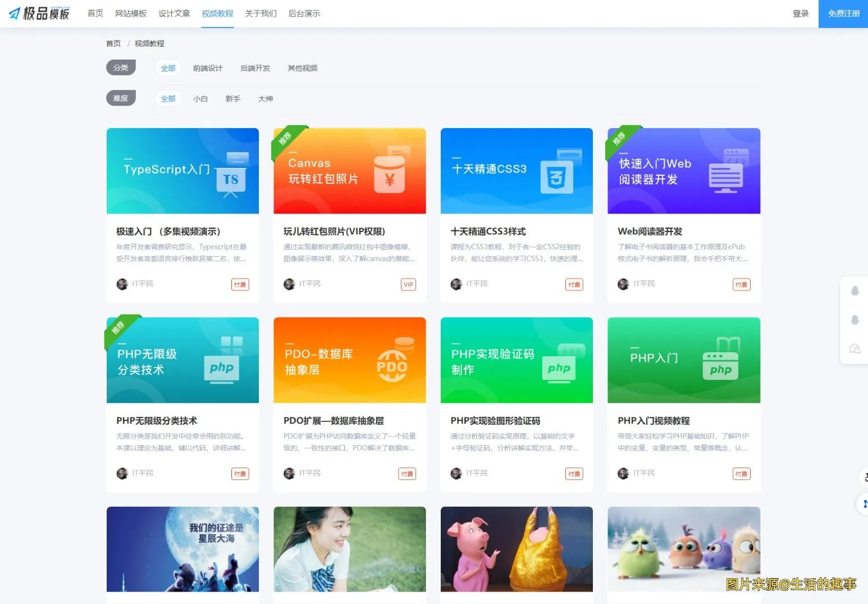Select the 前端设计 category filter
The width and height of the screenshot is (868, 604).
click(208, 67)
